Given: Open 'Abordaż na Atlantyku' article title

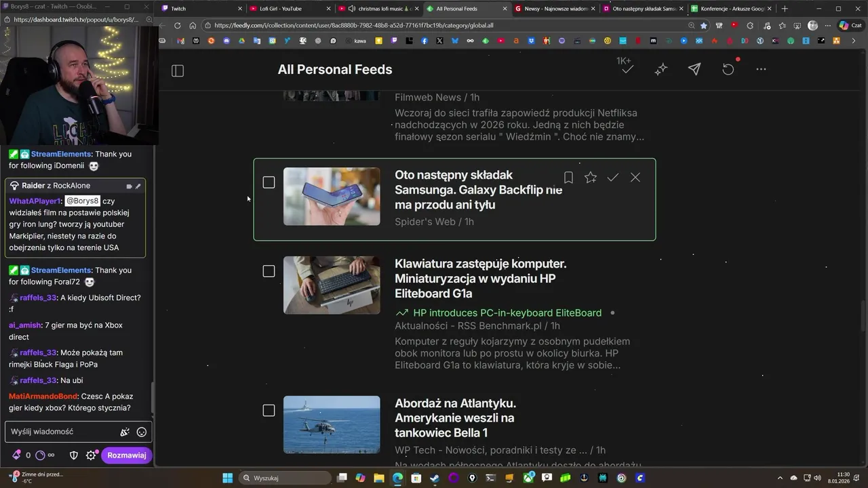Looking at the screenshot, I should [x=456, y=418].
